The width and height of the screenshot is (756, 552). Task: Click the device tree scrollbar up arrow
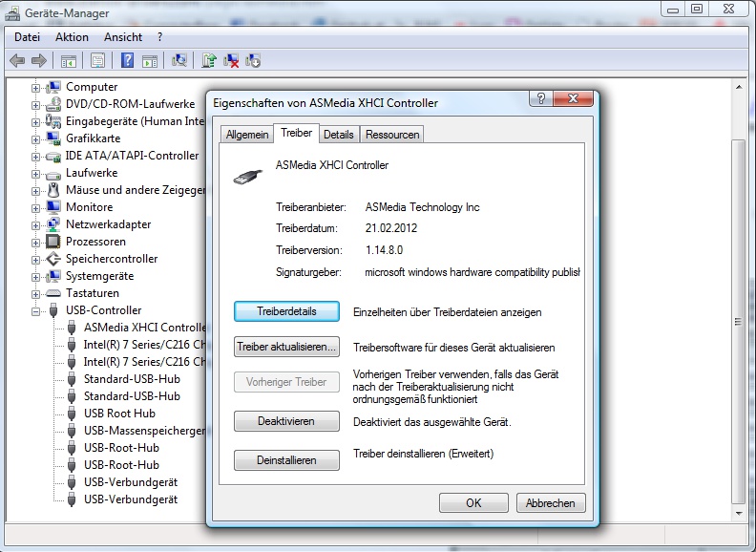739,87
